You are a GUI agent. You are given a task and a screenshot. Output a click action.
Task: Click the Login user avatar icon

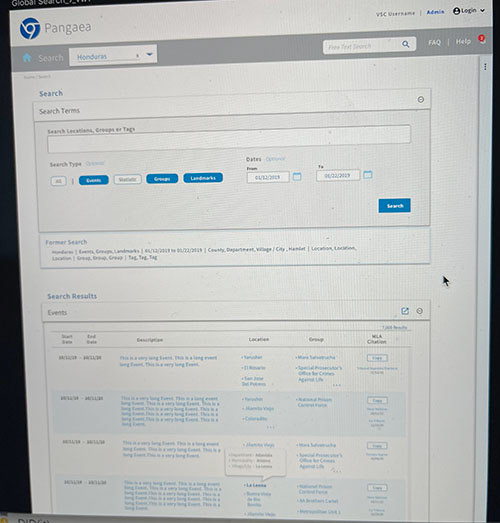[456, 11]
